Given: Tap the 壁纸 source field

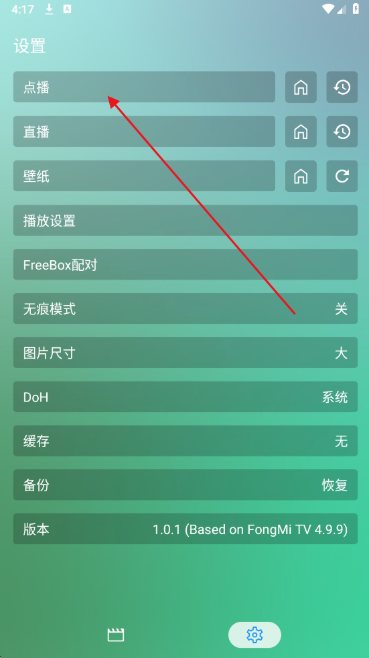Looking at the screenshot, I should click(144, 176).
